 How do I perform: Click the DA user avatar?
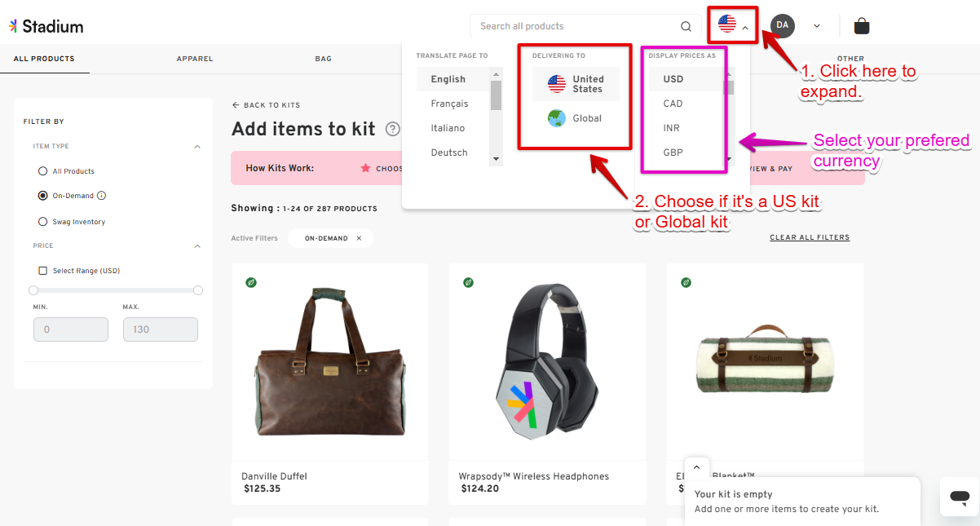783,26
